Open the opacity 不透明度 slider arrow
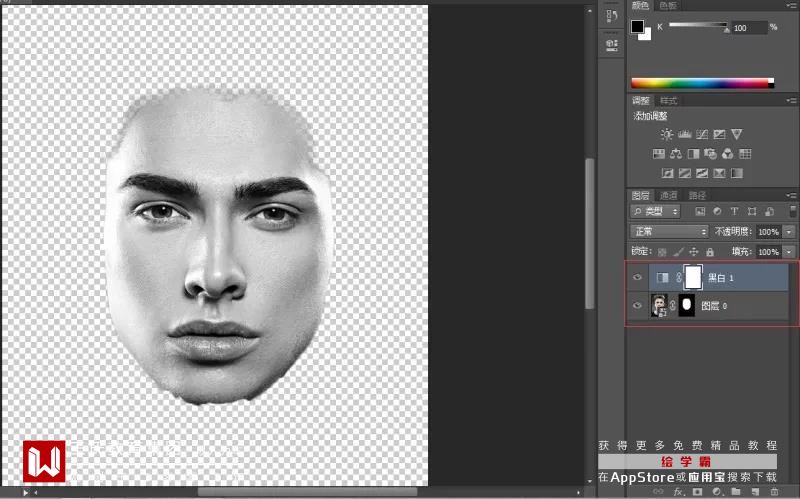Viewport: 800px width, 499px height. (789, 232)
